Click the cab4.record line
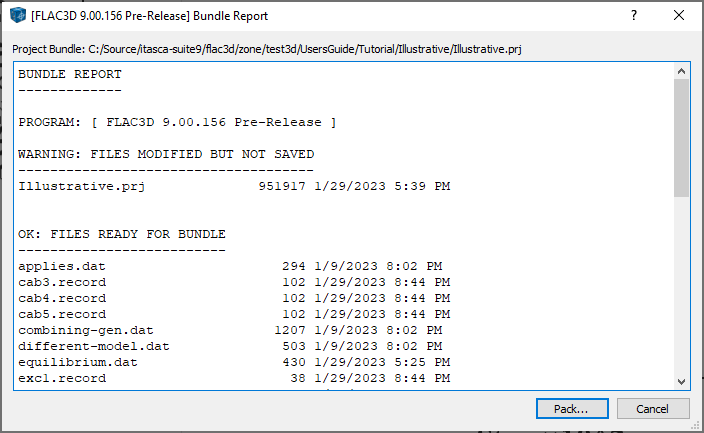Screen dimensions: 704x433 coord(234,298)
